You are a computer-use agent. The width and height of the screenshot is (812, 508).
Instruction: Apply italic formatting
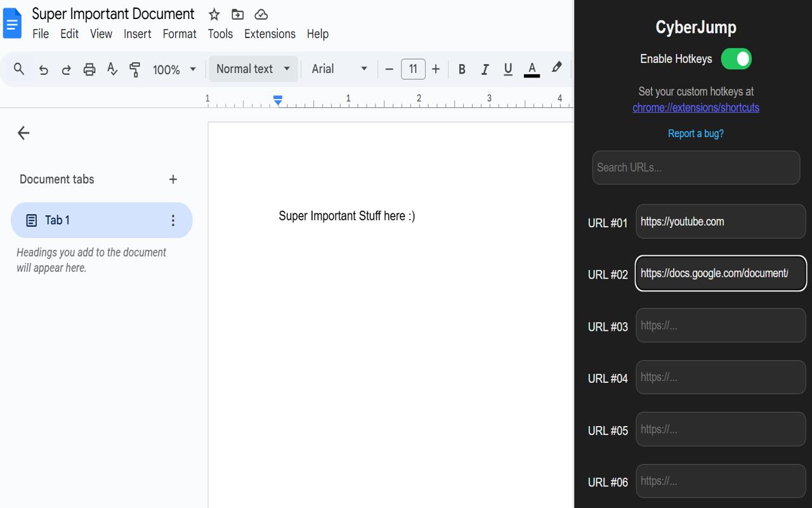pyautogui.click(x=485, y=69)
